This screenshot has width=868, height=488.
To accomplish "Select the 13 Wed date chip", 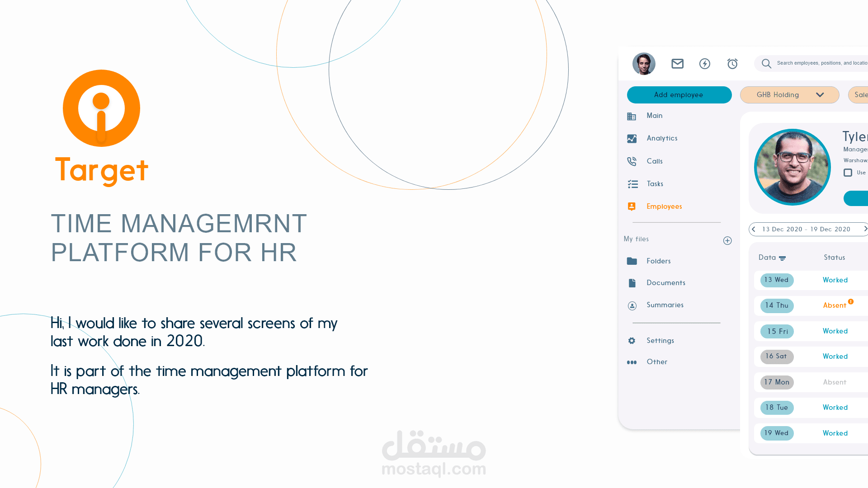I will (777, 280).
